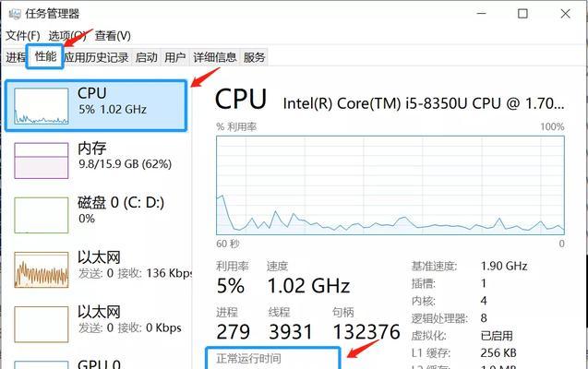Switch to the 用户 tab
The image size is (588, 369).
175,57
